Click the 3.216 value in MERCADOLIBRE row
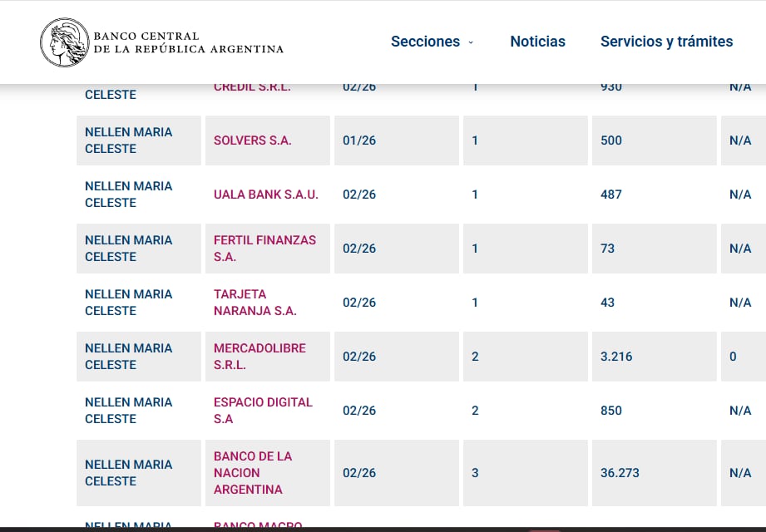The image size is (766, 532). click(616, 356)
